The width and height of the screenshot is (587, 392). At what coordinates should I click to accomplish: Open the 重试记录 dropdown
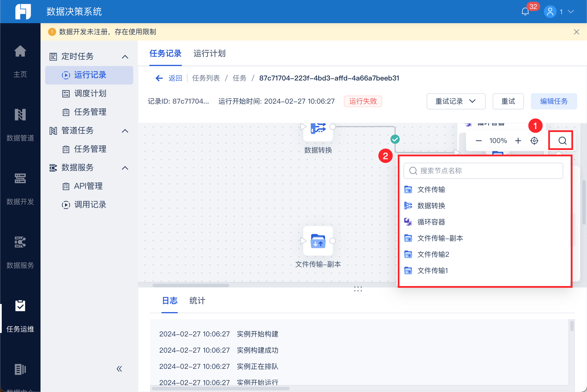tap(456, 101)
